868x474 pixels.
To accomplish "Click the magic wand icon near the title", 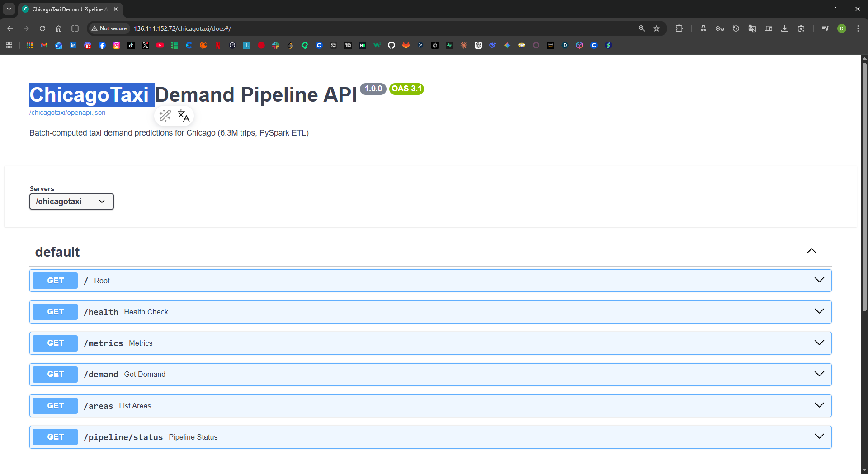I will point(165,116).
